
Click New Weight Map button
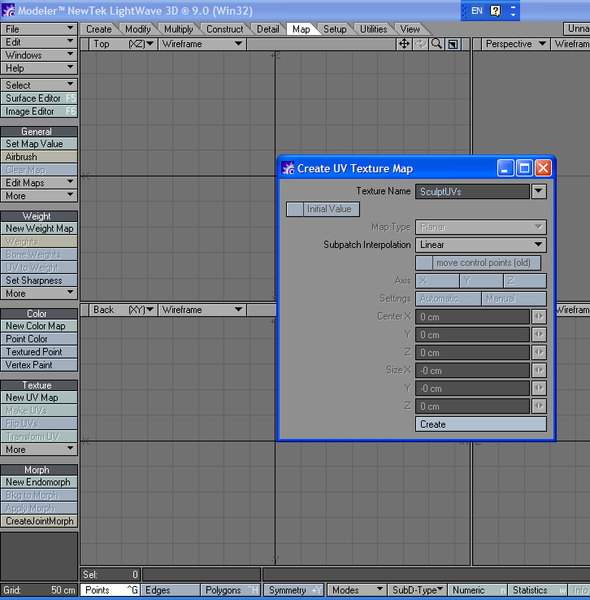pyautogui.click(x=39, y=228)
